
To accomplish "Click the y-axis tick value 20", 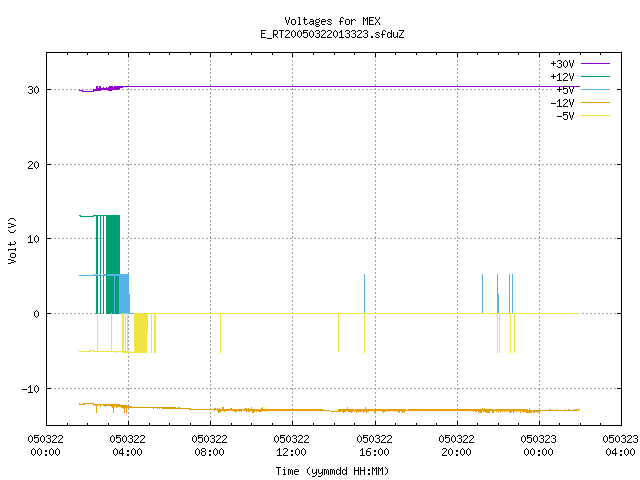I will (x=33, y=165).
